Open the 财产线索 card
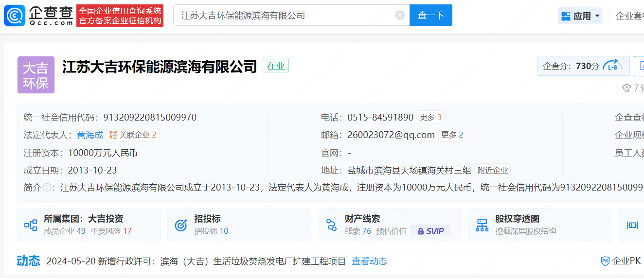The image size is (644, 278). (x=390, y=225)
